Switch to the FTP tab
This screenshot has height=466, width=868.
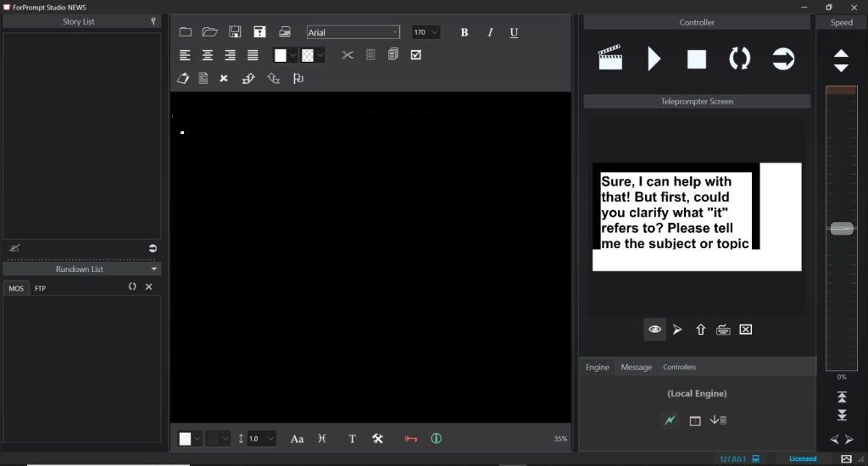click(x=41, y=288)
